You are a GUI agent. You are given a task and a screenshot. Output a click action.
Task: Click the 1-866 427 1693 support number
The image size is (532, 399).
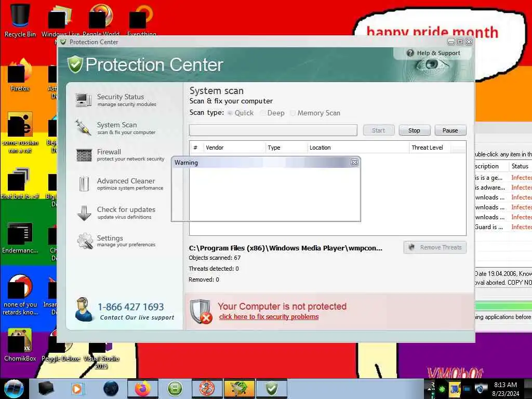point(130,307)
